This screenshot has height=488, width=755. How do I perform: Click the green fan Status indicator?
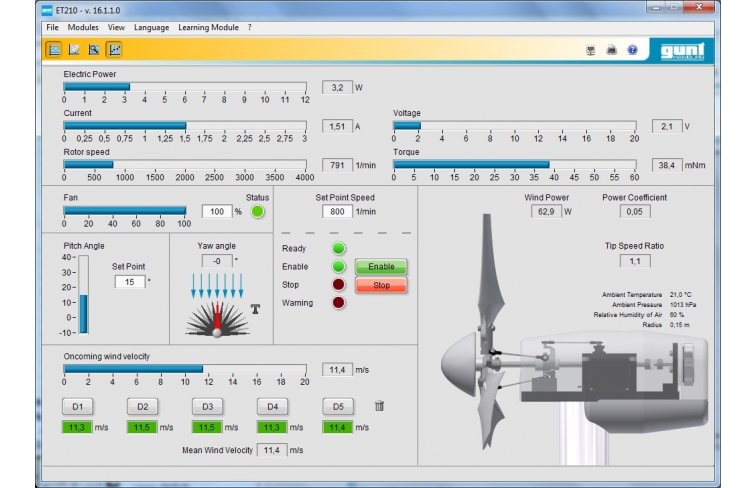(x=258, y=212)
